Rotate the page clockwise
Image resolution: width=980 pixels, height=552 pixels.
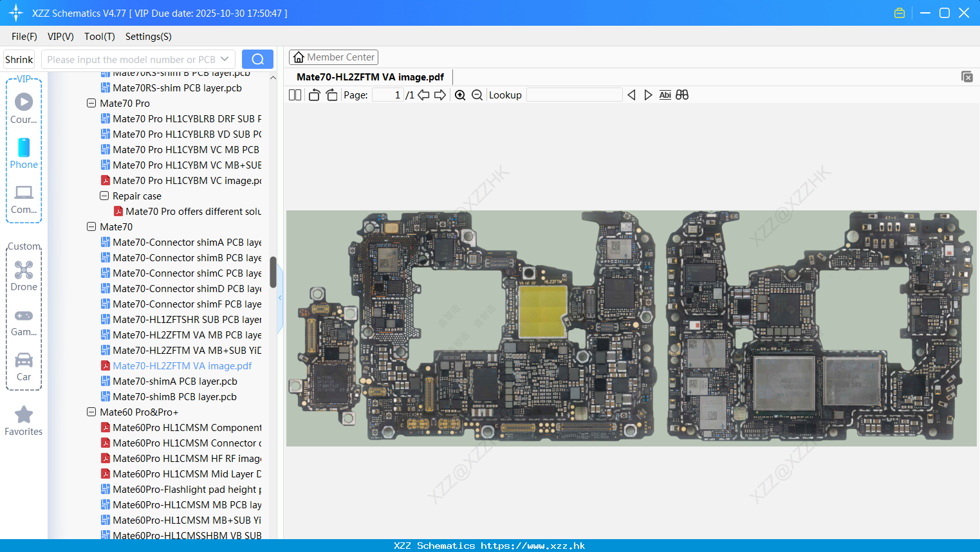[331, 95]
